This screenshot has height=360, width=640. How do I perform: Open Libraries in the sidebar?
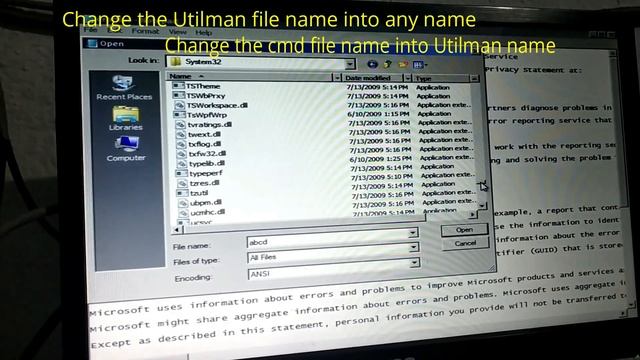[x=125, y=118]
